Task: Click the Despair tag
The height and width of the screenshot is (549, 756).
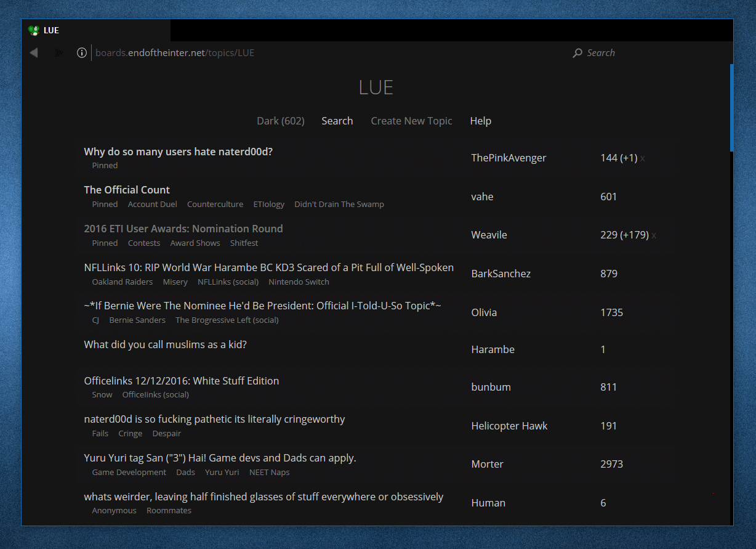Action: (x=167, y=434)
